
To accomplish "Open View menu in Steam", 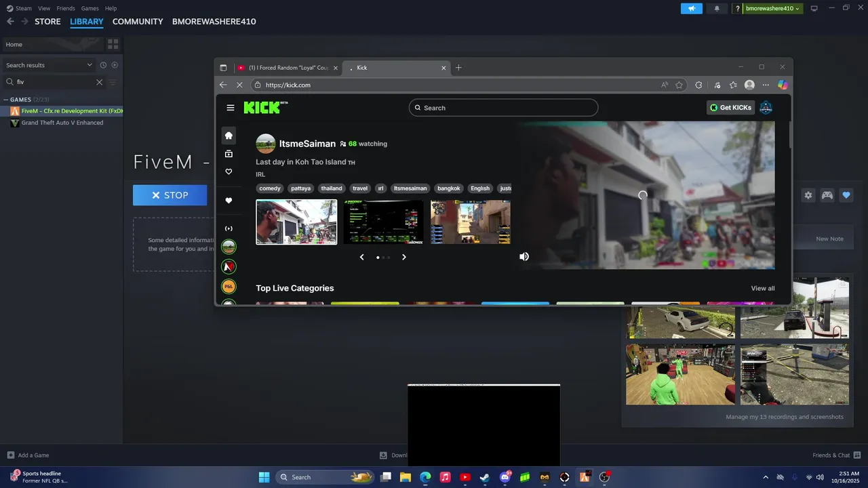I will [x=44, y=8].
